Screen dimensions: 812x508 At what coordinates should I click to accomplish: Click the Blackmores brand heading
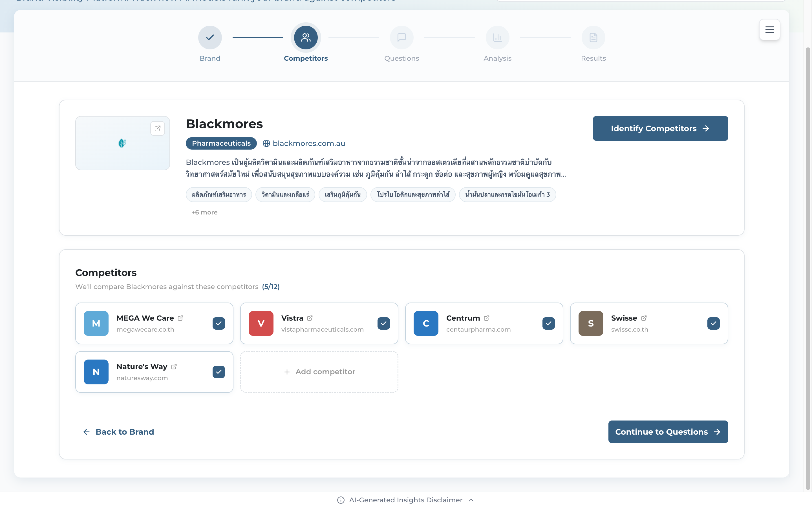pos(224,124)
